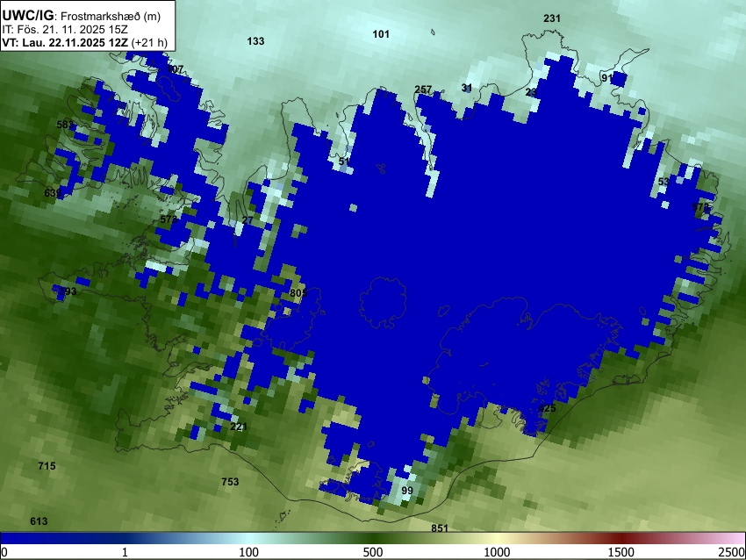The image size is (746, 560).
Task: Click the value label 715 on the map
Action: [x=47, y=466]
